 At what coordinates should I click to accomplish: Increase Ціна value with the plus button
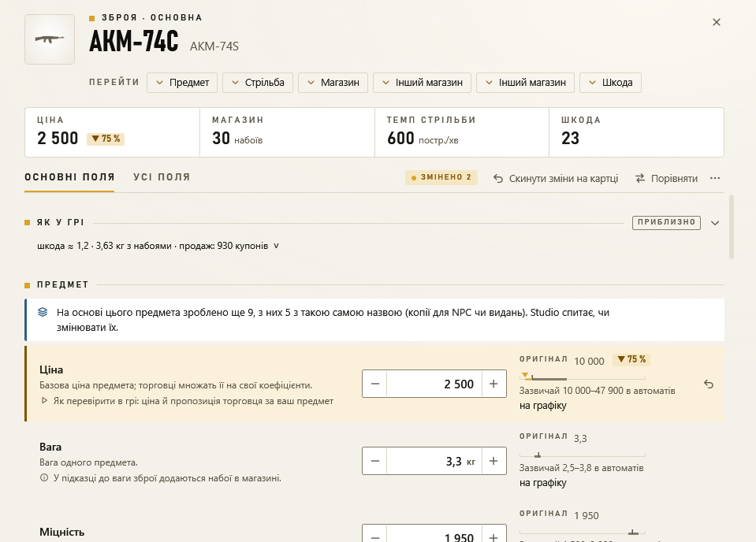point(493,384)
